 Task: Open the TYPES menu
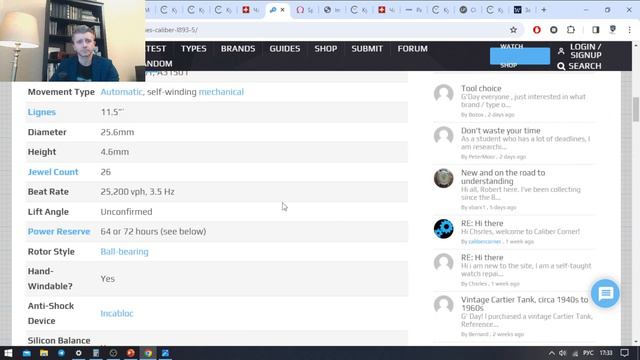click(193, 49)
